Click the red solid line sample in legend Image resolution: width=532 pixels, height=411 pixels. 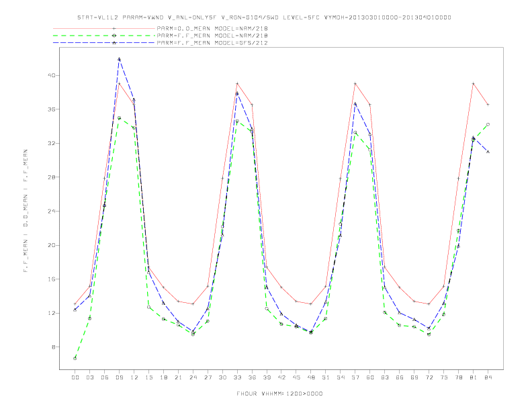pyautogui.click(x=104, y=28)
